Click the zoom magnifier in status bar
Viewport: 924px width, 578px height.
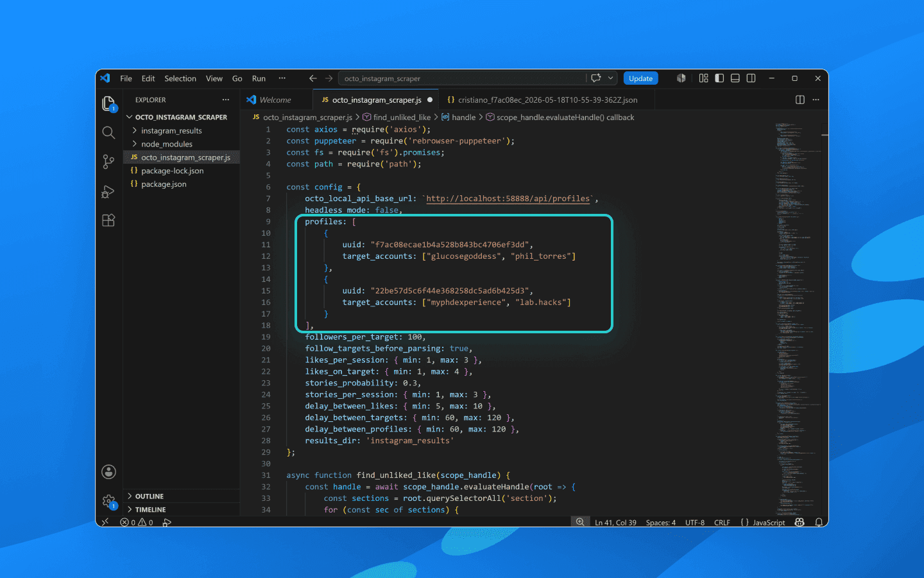pyautogui.click(x=580, y=522)
